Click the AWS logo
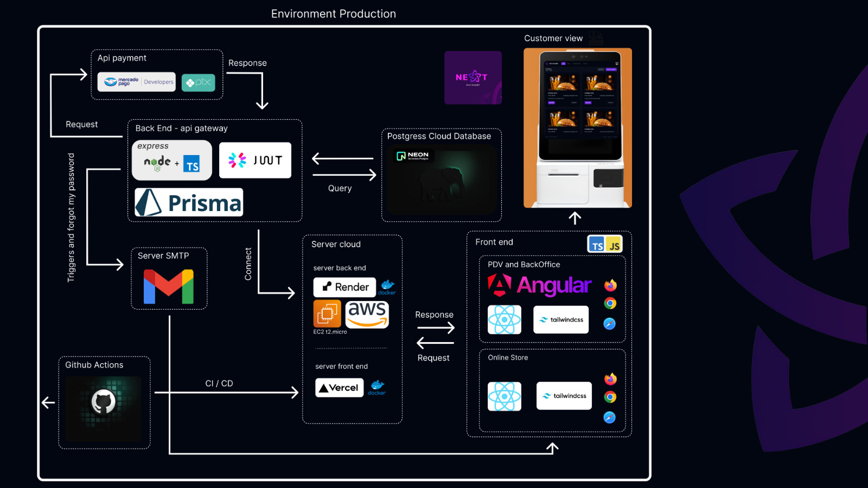Screen dimensions: 868x488 (367, 314)
